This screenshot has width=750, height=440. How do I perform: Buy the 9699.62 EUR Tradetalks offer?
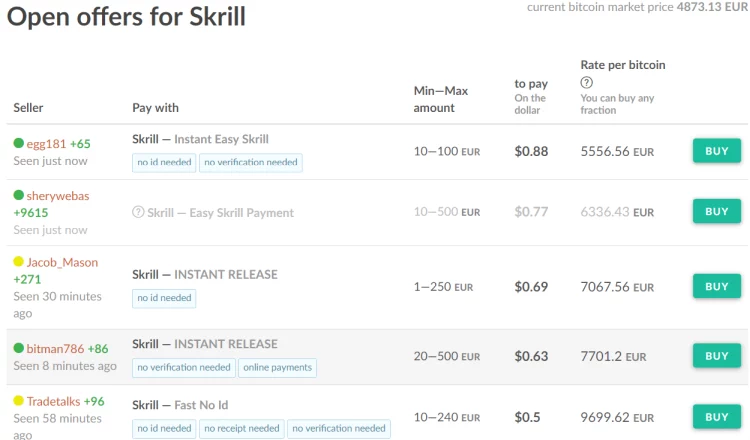coord(717,417)
